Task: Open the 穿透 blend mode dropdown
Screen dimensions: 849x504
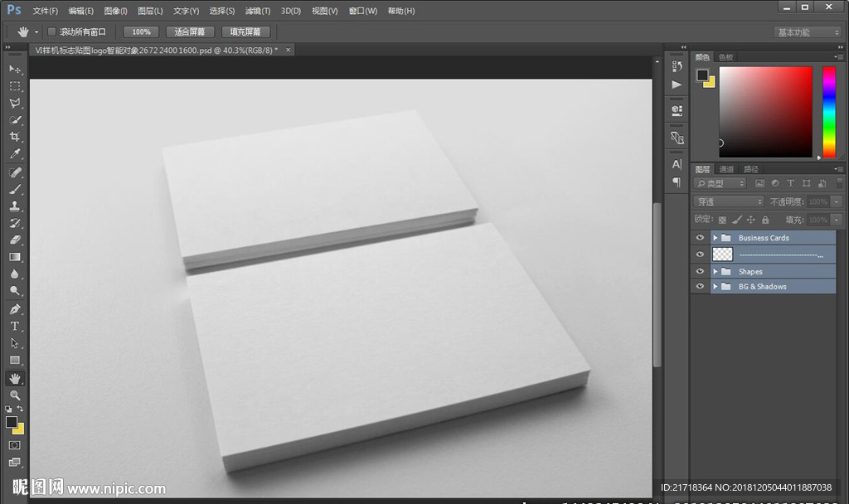Action: pyautogui.click(x=728, y=201)
